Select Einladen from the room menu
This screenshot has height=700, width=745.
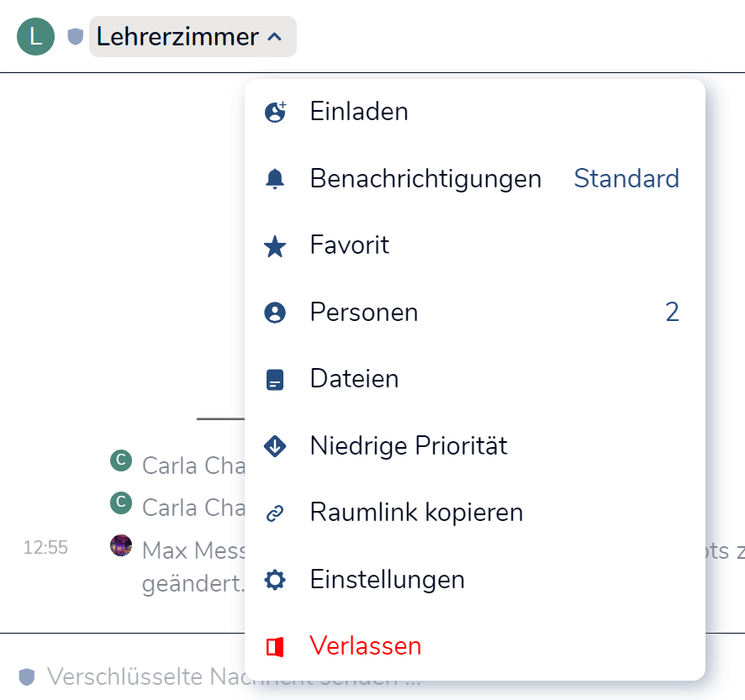(x=359, y=112)
